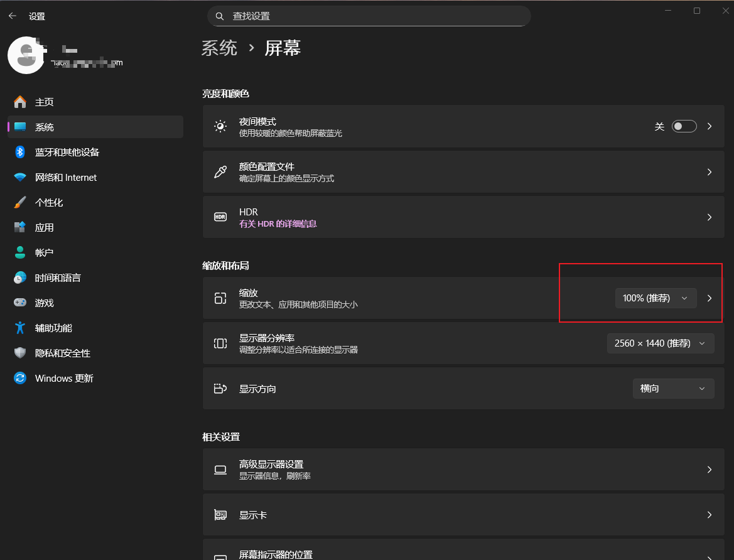Click the chevron on the HDR row
The width and height of the screenshot is (734, 560).
tap(710, 217)
